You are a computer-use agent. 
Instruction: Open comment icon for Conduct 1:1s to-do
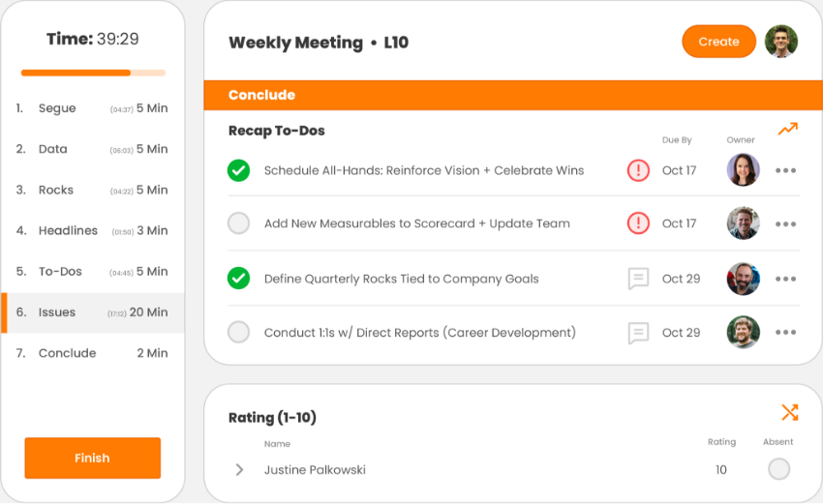pos(638,333)
